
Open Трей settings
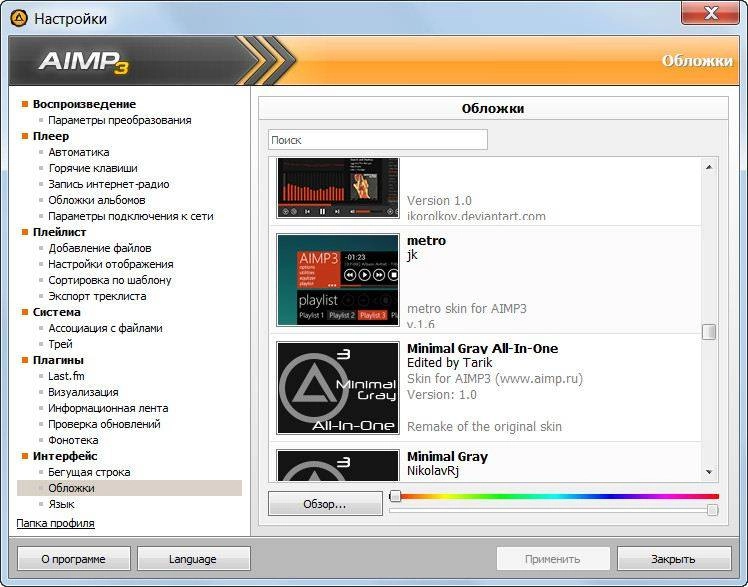pos(61,344)
